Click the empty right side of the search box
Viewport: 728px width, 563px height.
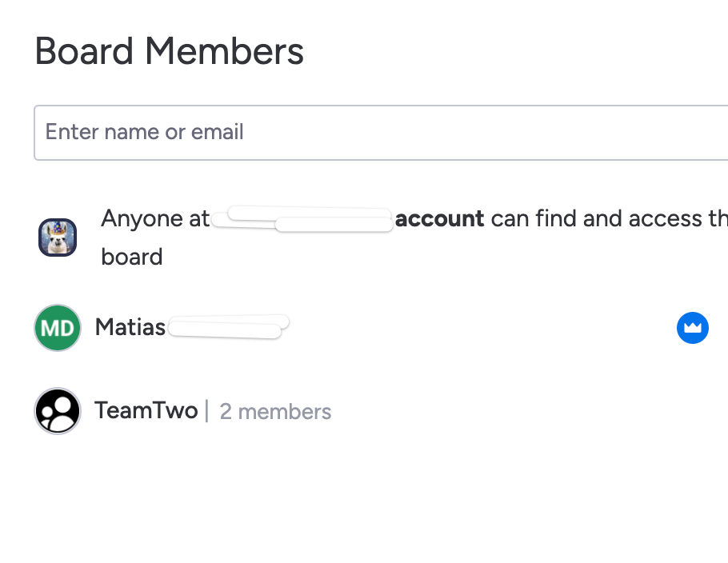[x=510, y=133]
